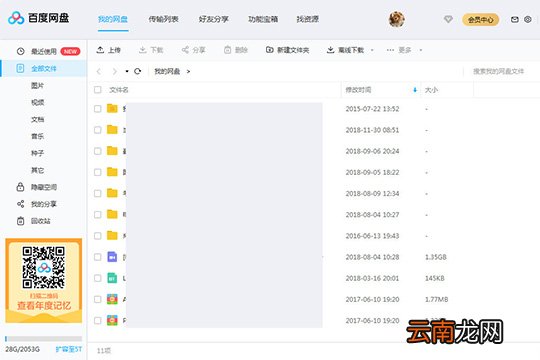
Task: Open the video file icon sized 1.35GB
Action: tap(112, 257)
